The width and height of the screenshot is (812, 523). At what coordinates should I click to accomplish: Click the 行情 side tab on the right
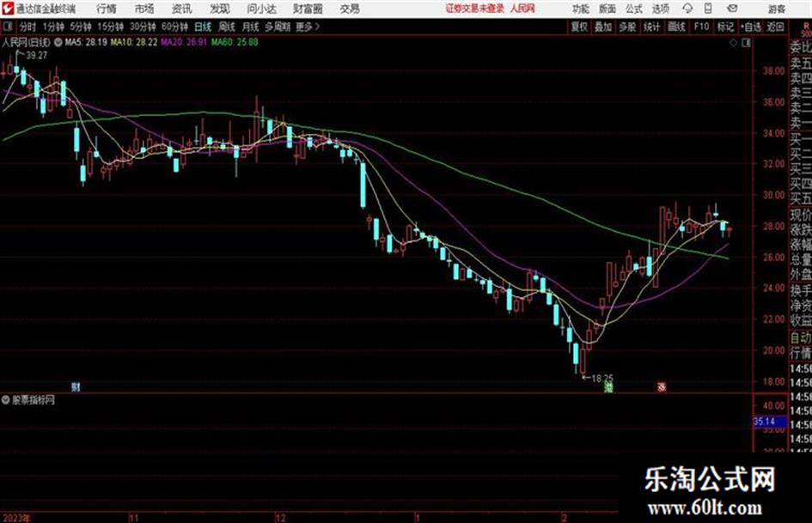coord(801,353)
